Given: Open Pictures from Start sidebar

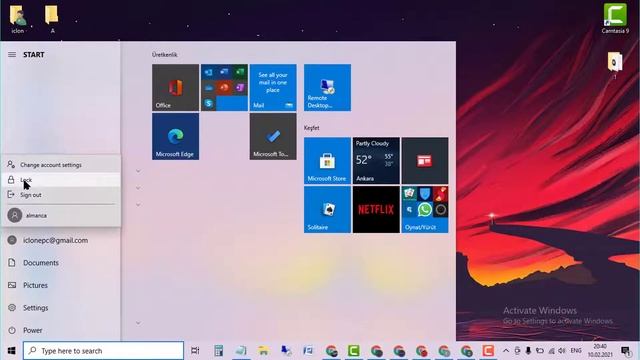Looking at the screenshot, I should [60, 285].
